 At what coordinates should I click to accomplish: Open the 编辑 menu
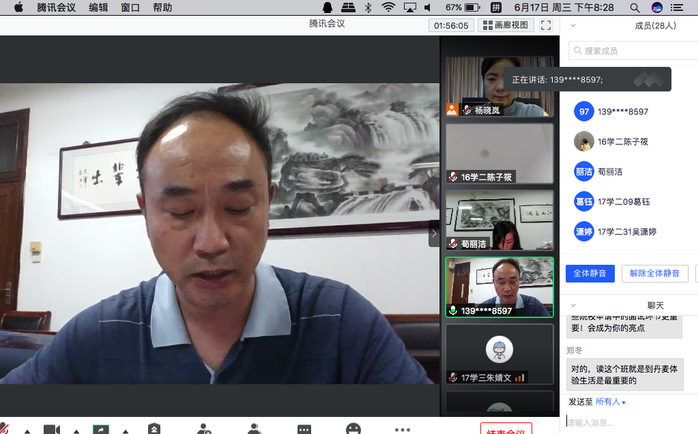point(98,7)
